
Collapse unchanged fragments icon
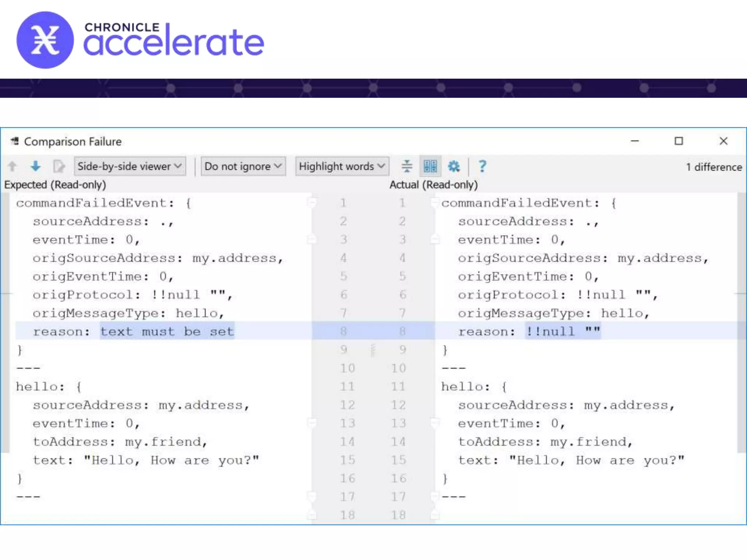pyautogui.click(x=407, y=166)
